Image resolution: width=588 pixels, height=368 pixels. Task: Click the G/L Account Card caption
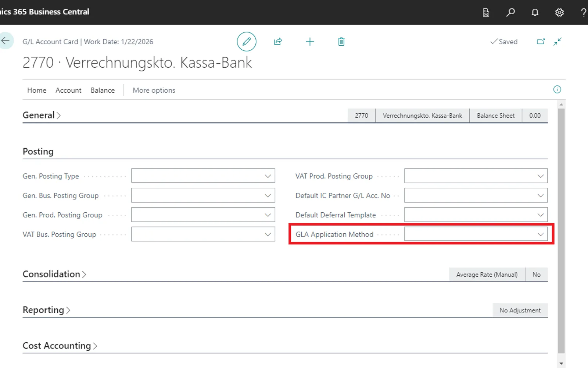coord(50,42)
